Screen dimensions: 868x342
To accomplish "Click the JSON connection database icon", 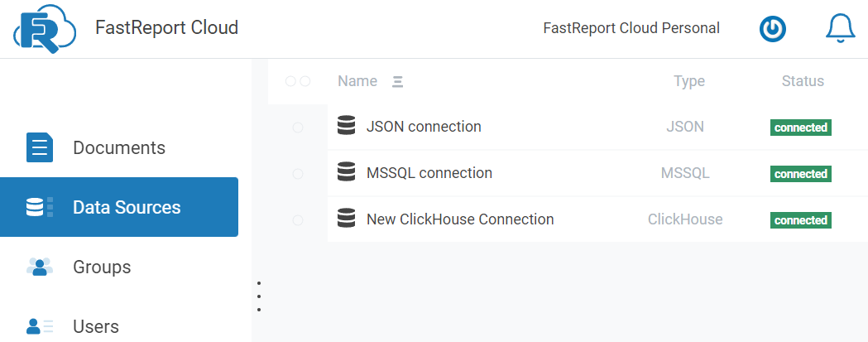I will tap(347, 127).
